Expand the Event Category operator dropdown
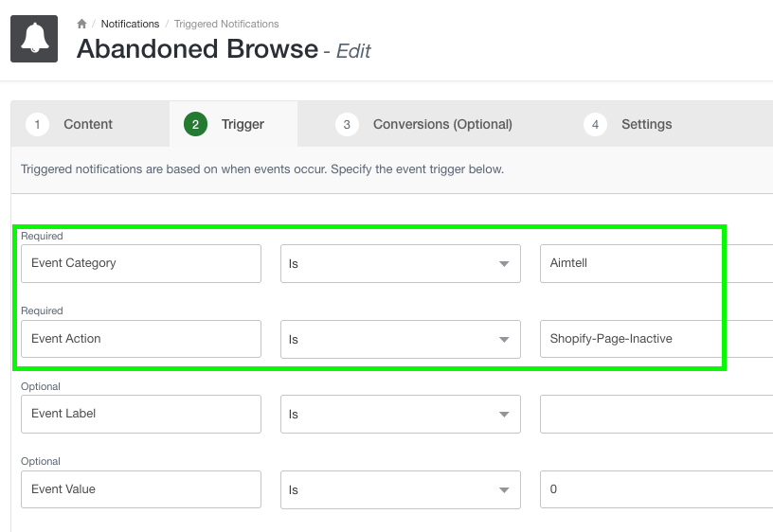This screenshot has height=532, width=773. click(x=401, y=264)
